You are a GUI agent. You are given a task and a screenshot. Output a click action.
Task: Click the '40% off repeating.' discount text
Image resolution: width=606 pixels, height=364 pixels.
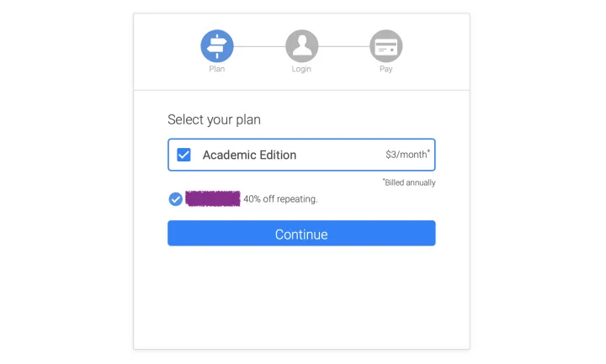point(280,199)
